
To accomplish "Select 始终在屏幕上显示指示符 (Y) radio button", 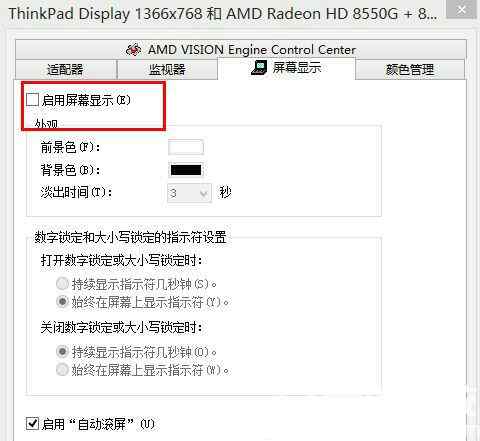I will click(62, 302).
